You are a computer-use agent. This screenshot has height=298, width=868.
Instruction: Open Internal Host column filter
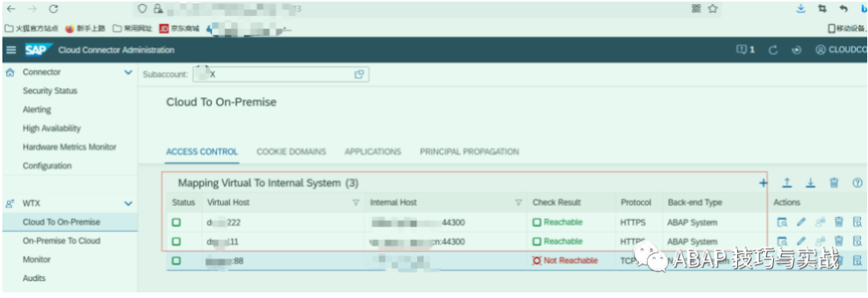tap(518, 203)
